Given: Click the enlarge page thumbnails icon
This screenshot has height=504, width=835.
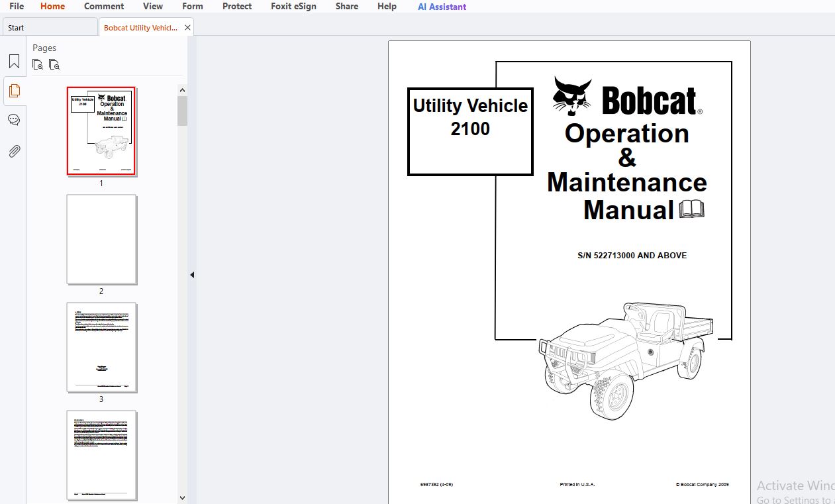Looking at the screenshot, I should 38,64.
